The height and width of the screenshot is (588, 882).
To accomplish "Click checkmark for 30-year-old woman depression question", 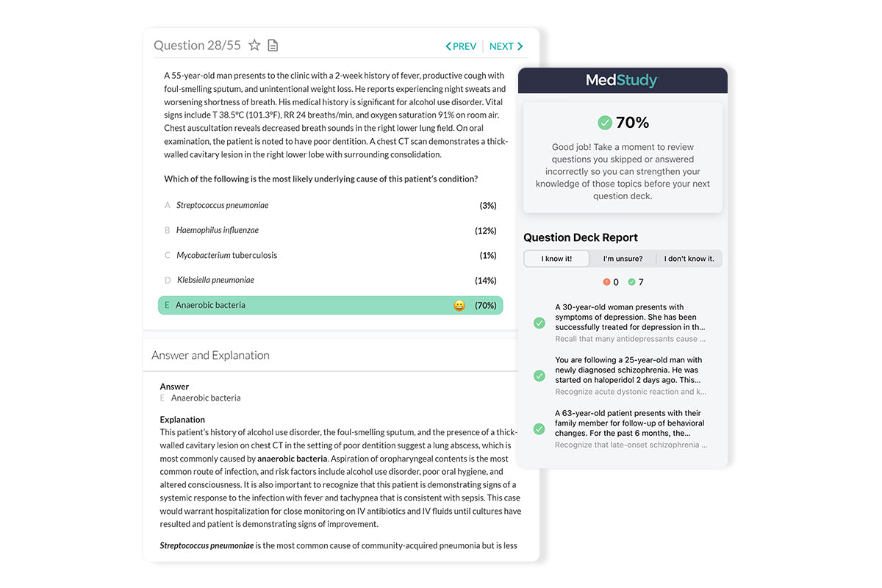I will coord(539,323).
